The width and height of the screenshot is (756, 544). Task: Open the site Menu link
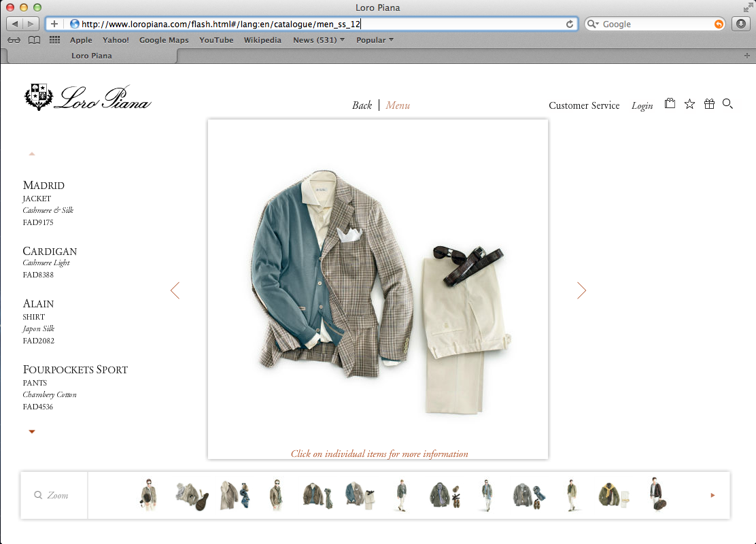(398, 105)
